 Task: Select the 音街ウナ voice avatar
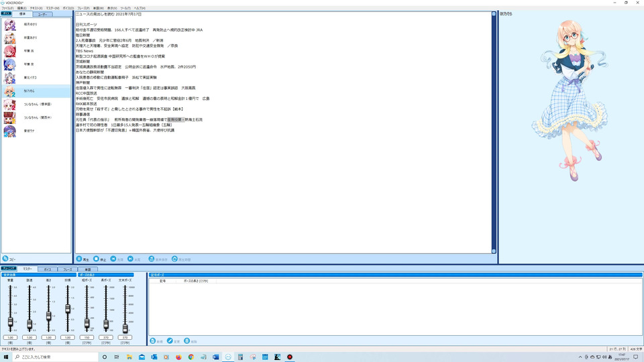[10, 131]
